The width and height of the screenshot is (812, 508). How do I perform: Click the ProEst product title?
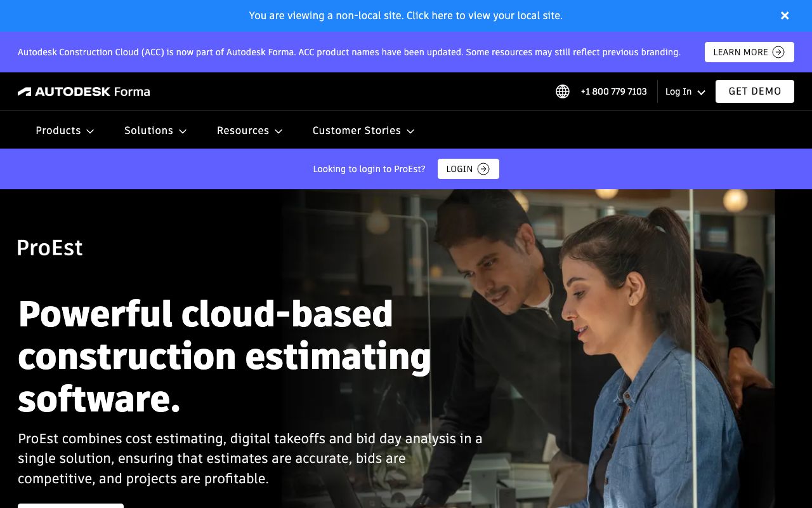tap(49, 248)
